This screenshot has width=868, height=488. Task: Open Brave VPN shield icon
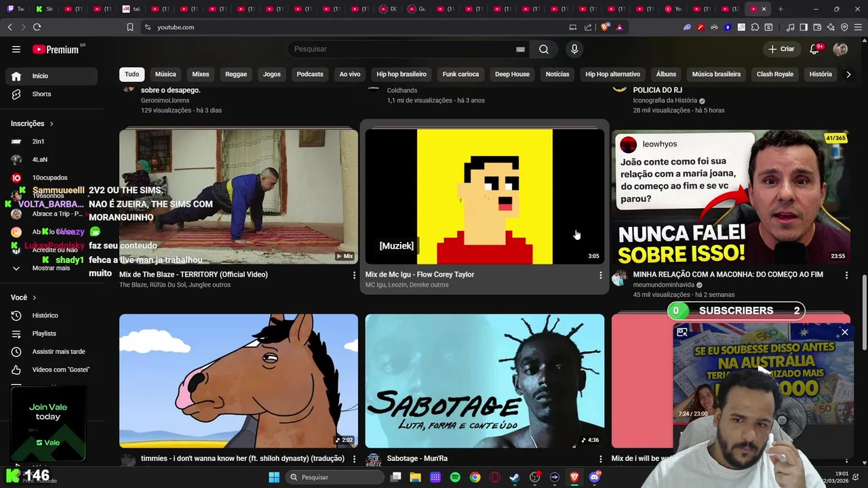click(x=844, y=27)
